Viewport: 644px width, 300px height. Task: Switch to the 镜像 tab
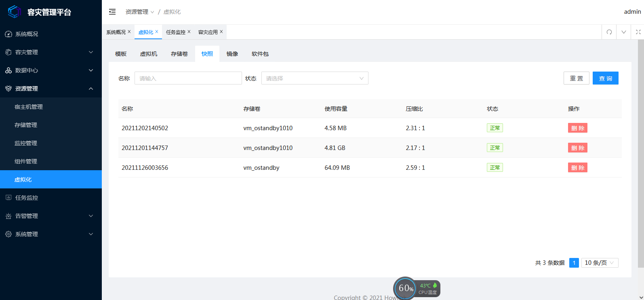pyautogui.click(x=232, y=54)
